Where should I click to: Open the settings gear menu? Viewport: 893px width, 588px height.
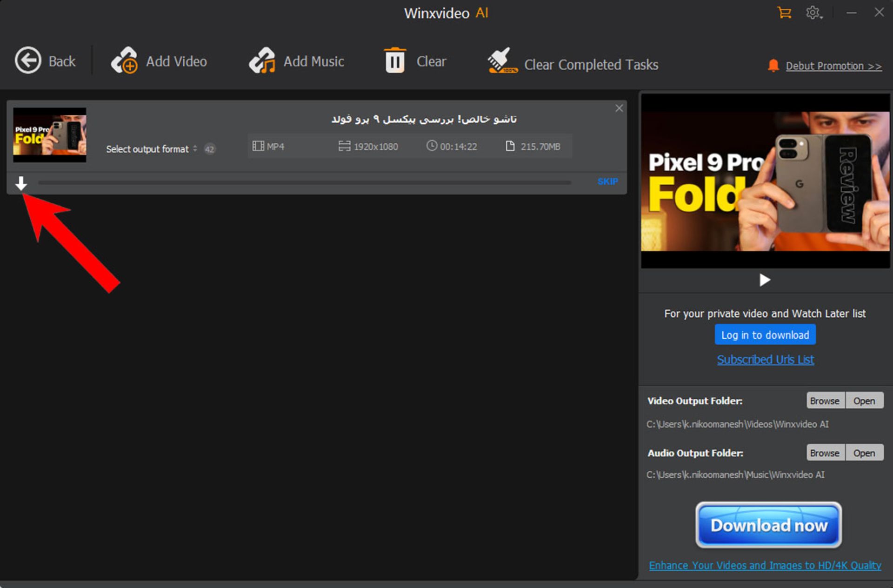pyautogui.click(x=813, y=13)
